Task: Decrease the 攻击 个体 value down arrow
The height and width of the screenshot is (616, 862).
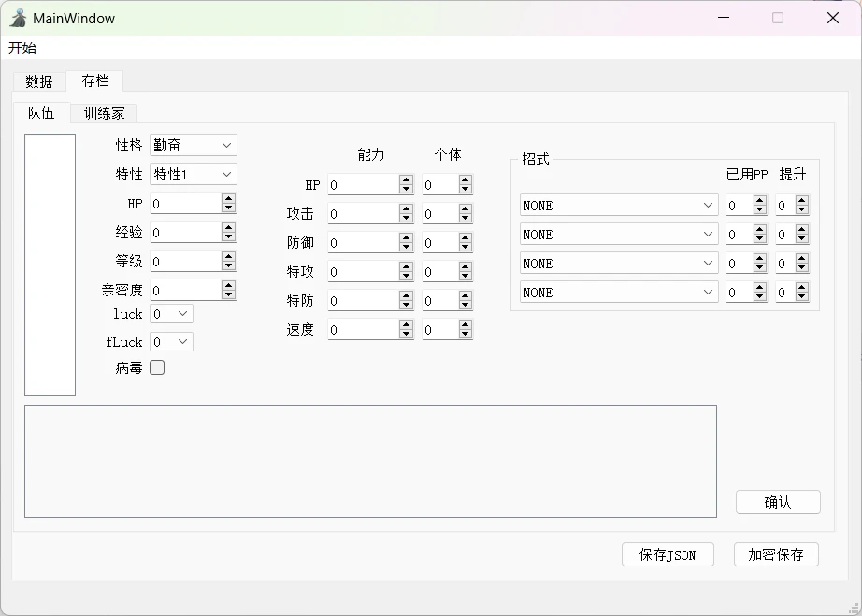Action: click(x=466, y=219)
